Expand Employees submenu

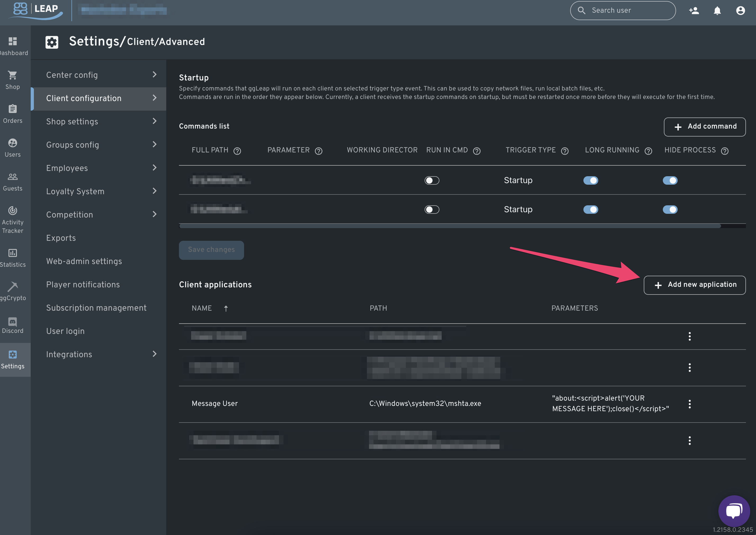click(154, 168)
